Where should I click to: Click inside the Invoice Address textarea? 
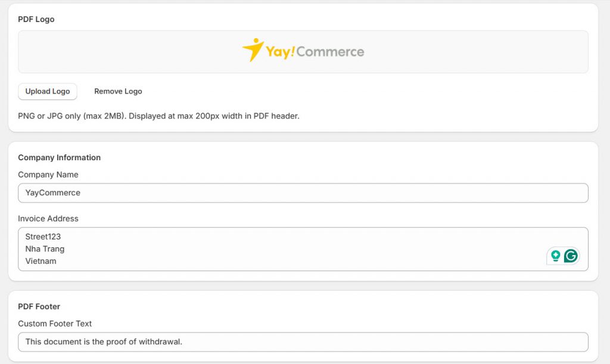(x=303, y=249)
